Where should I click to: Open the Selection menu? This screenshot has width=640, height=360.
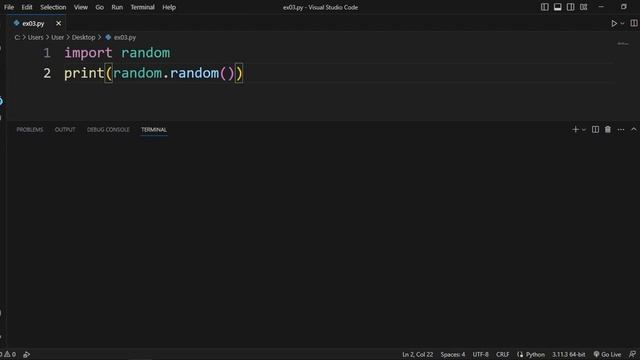coord(53,7)
